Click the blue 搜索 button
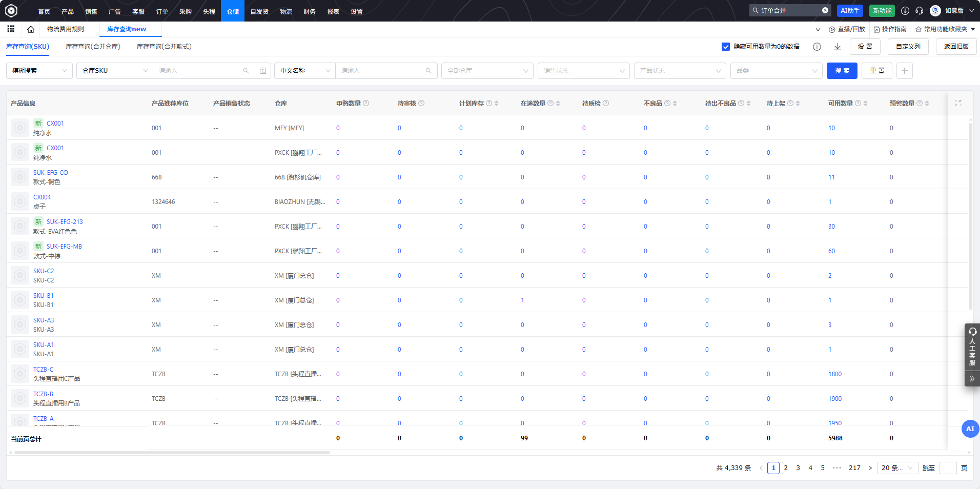The image size is (980, 489). pos(842,71)
